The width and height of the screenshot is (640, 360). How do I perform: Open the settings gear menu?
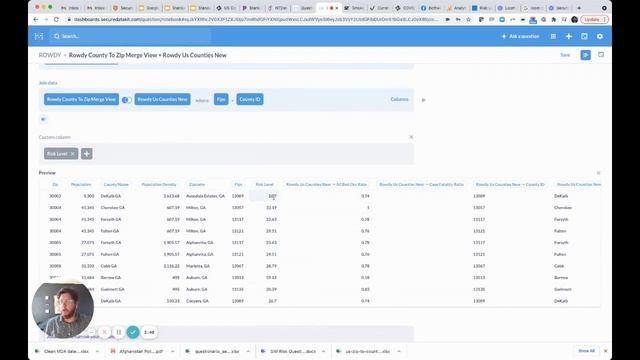(600, 36)
